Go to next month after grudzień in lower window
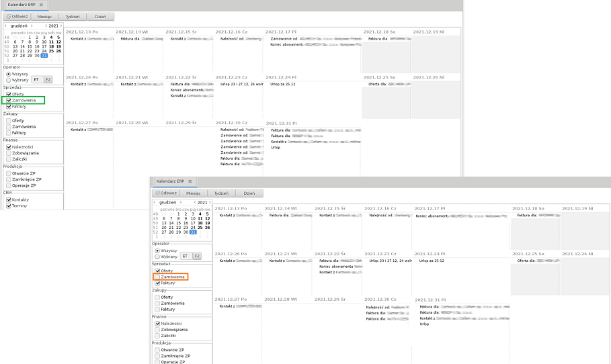This screenshot has height=364, width=611. click(180, 202)
